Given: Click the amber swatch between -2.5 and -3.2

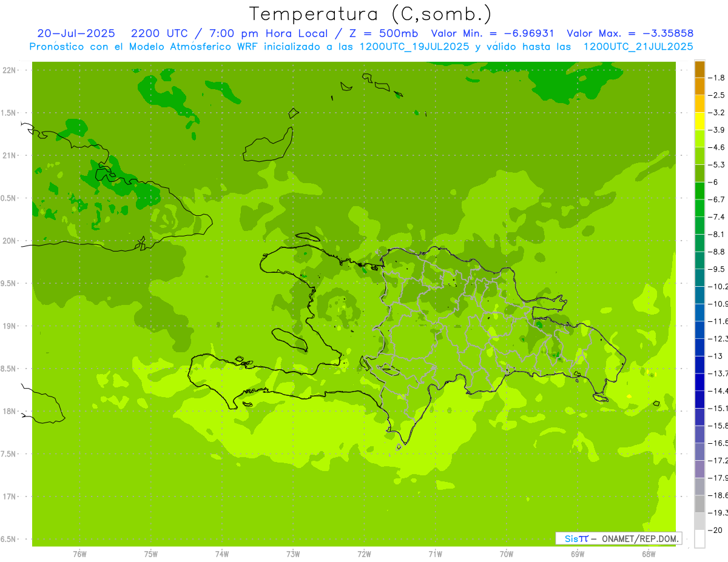Looking at the screenshot, I should tap(699, 104).
